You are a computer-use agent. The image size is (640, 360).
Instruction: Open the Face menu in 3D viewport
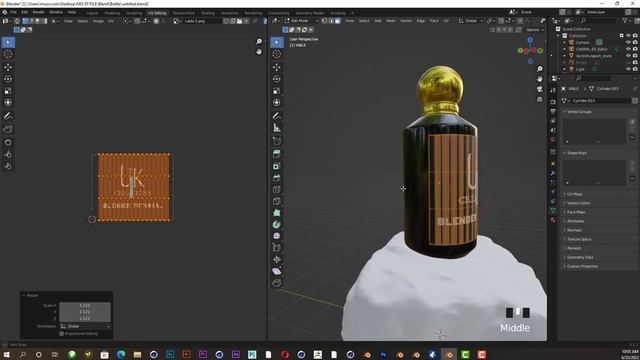[434, 21]
